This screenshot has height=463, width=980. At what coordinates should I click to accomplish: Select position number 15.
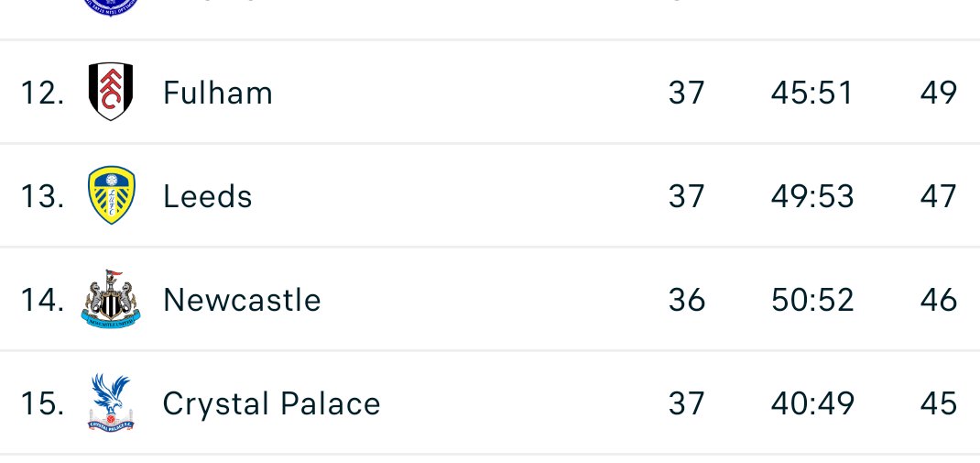point(42,403)
